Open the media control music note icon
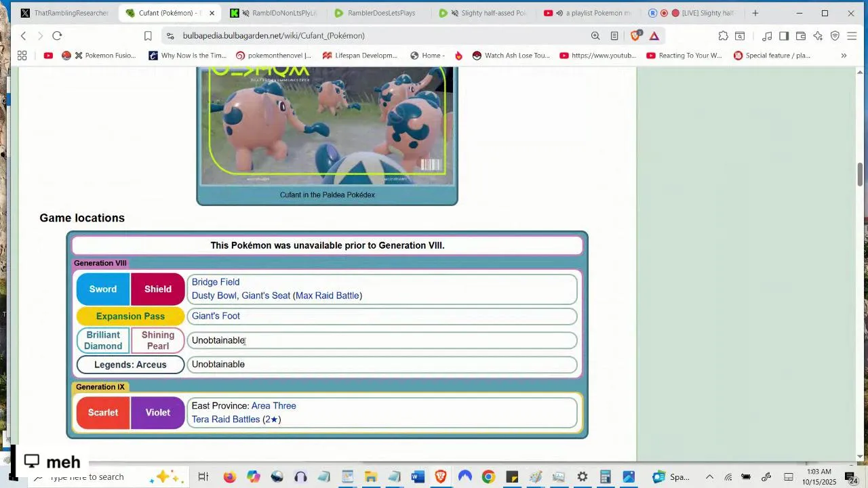Screen dimensions: 868x488 point(767,36)
